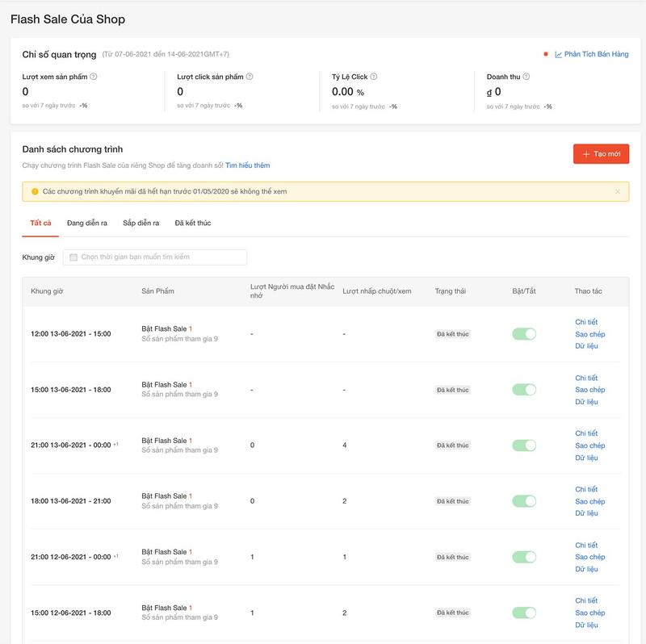This screenshot has width=646, height=644.
Task: Click calendar icon in Khung giờ field
Action: 73,257
